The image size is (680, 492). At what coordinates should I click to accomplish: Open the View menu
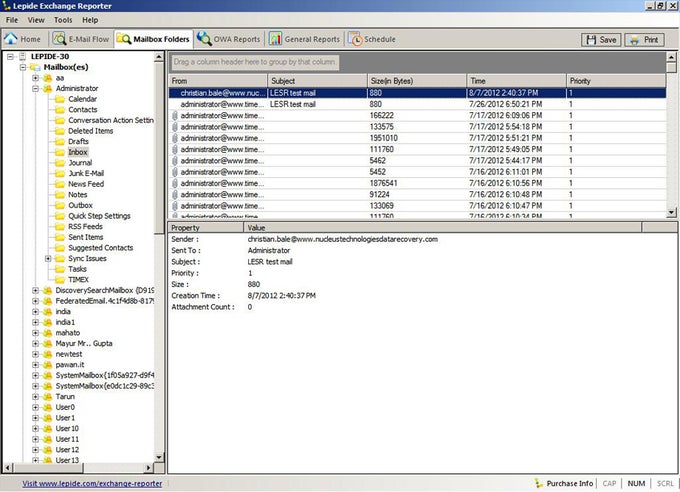tap(36, 20)
